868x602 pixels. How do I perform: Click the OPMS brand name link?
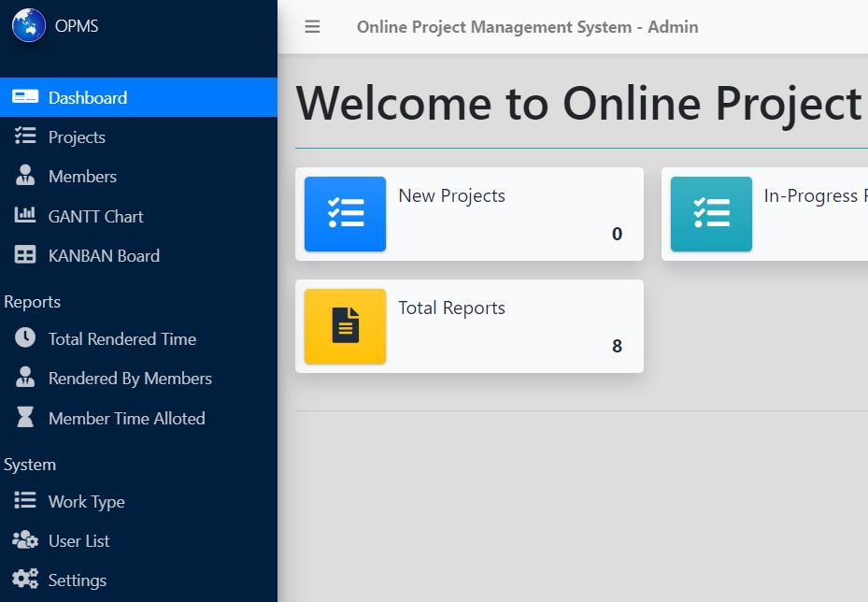pyautogui.click(x=77, y=26)
